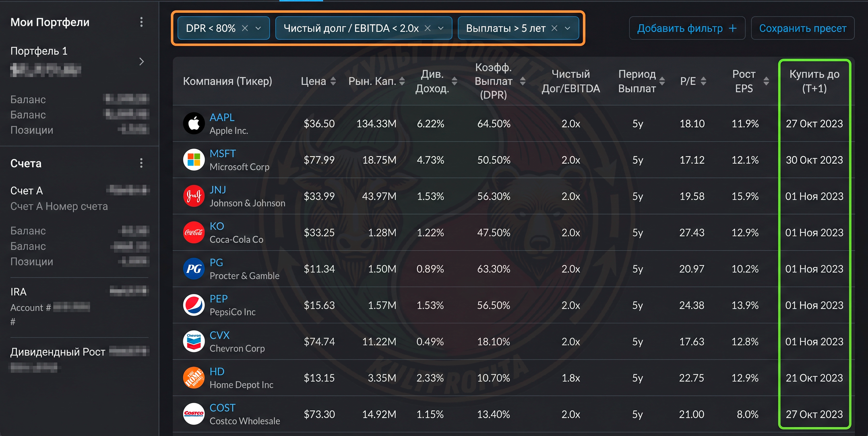Open the PEP ticker link
This screenshot has height=436, width=868.
pos(219,299)
